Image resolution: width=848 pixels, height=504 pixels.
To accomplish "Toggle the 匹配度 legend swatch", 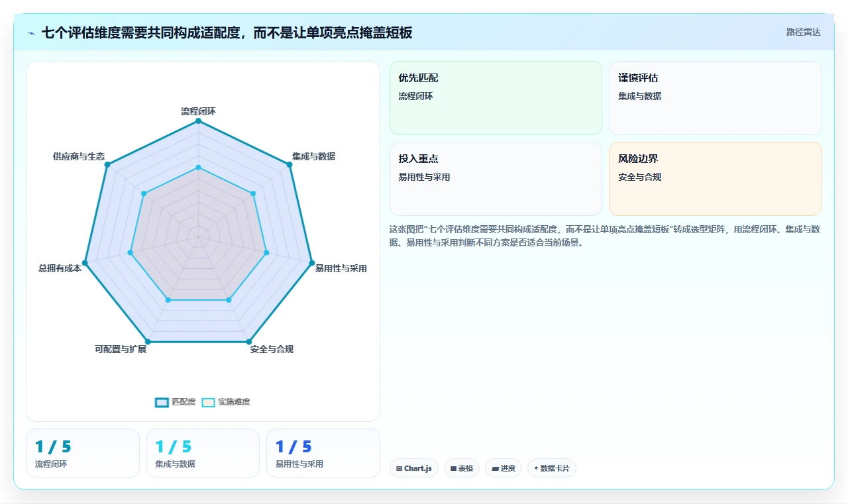I will (x=162, y=402).
